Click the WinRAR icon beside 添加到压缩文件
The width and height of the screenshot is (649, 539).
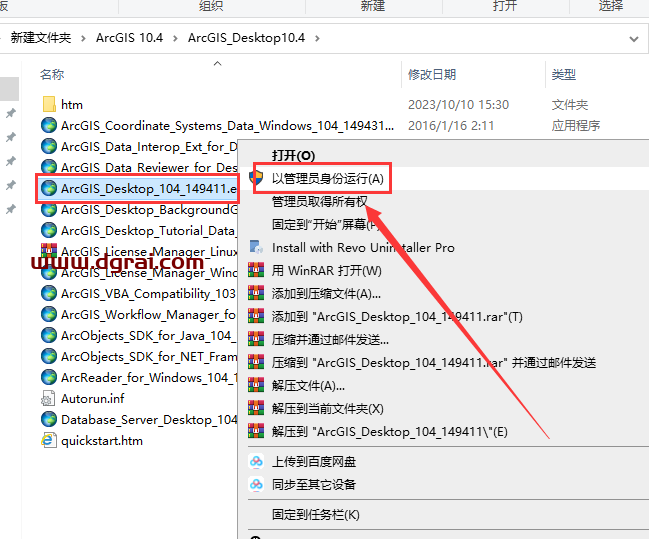pos(256,293)
